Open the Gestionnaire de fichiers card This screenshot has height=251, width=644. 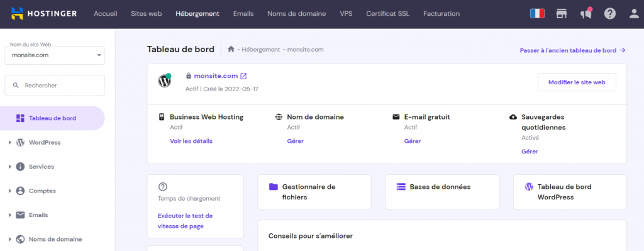point(314,192)
